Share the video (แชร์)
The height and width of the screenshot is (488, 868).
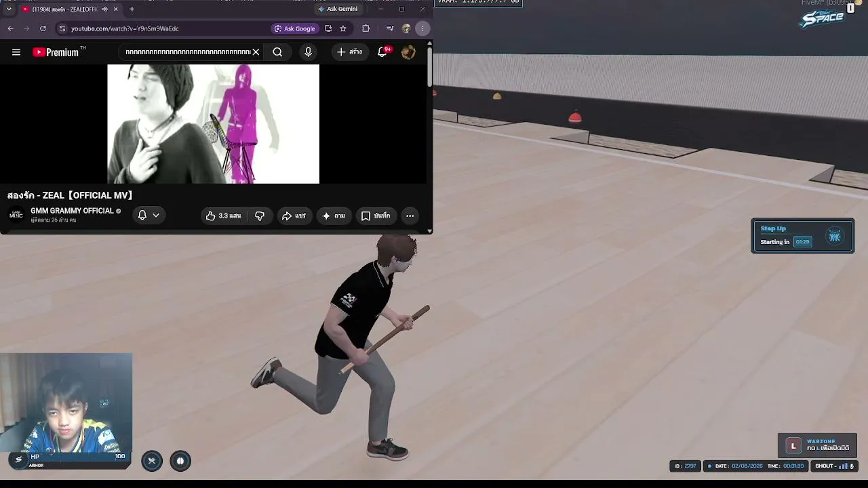[294, 216]
